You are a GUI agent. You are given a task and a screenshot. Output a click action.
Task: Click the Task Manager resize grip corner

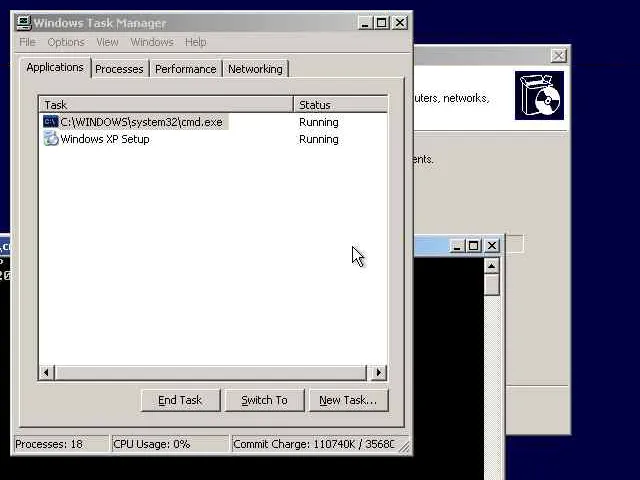pyautogui.click(x=404, y=447)
